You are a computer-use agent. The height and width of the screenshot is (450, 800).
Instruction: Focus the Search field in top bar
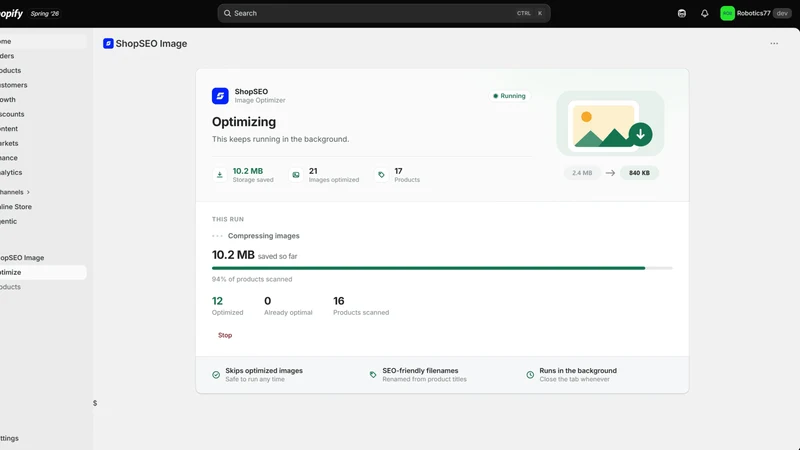384,13
